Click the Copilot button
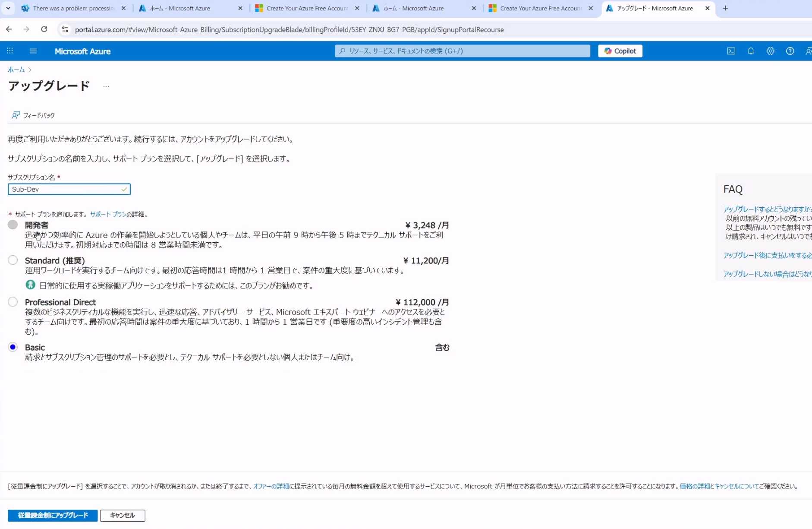The width and height of the screenshot is (812, 529). (x=620, y=51)
